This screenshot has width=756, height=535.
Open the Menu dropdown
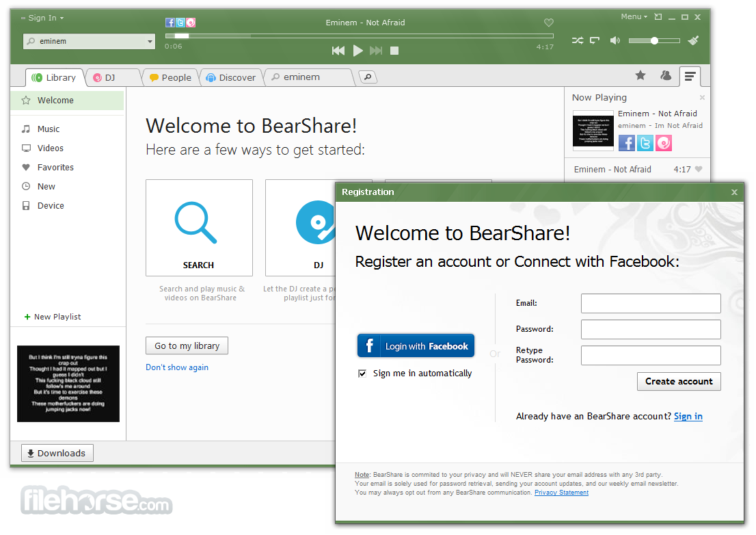coord(632,16)
